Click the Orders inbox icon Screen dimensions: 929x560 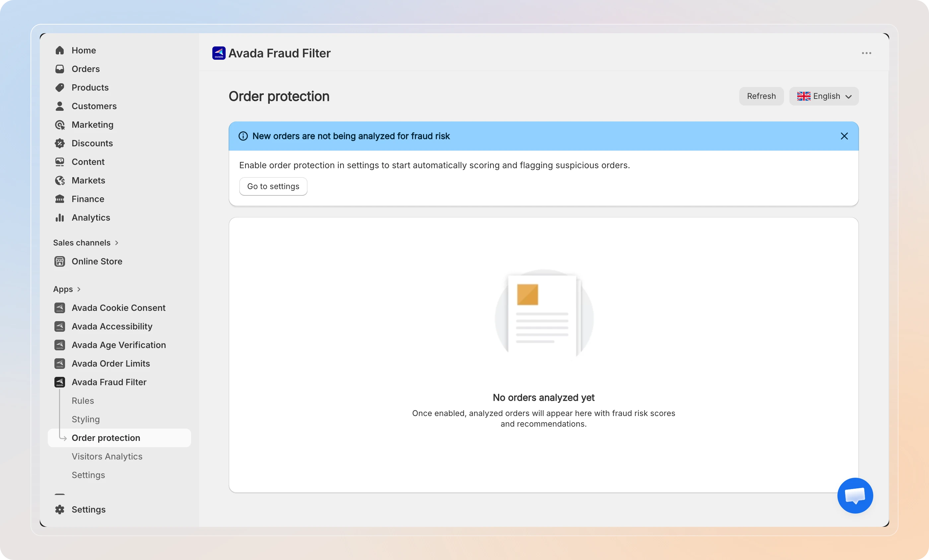[60, 69]
